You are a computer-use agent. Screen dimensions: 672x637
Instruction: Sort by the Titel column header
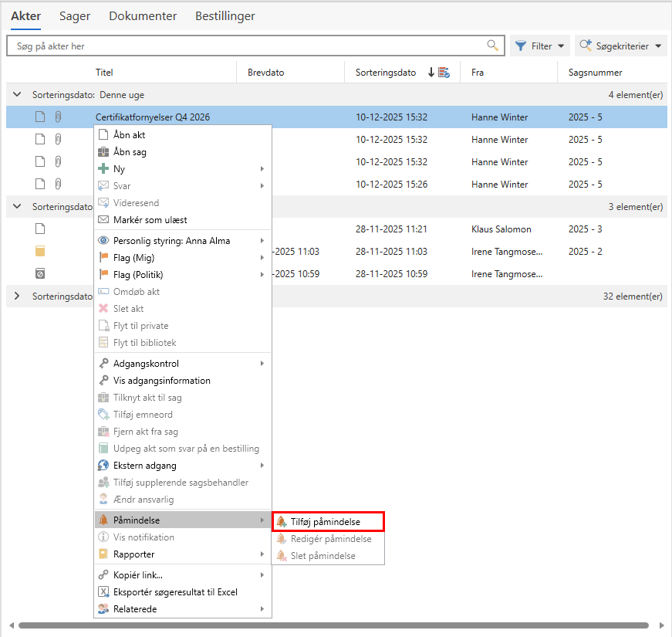click(x=104, y=73)
